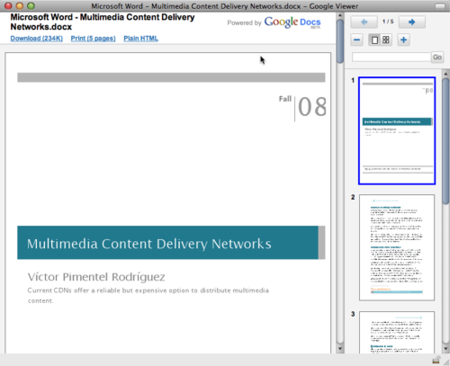Click the main document scrollbar thumb
Screen dimensions: 450x366
point(340,41)
